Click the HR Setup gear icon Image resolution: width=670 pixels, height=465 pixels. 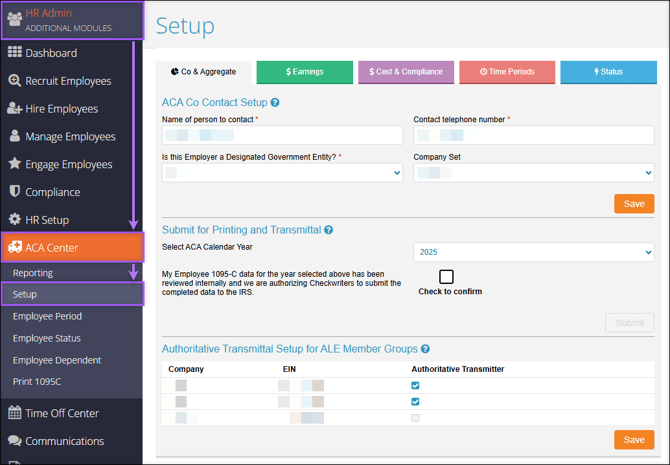point(15,219)
